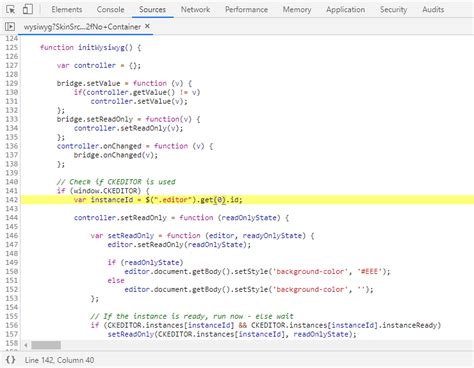
Task: Click 'readOnlyState' parameter on line 144
Action: [249, 218]
